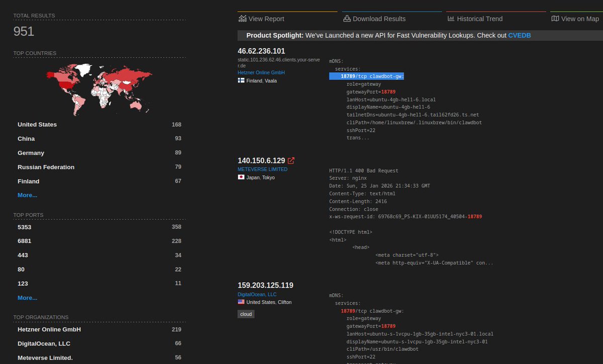Click the x-ws-request-id header line
The image size is (603, 364).
406,216
